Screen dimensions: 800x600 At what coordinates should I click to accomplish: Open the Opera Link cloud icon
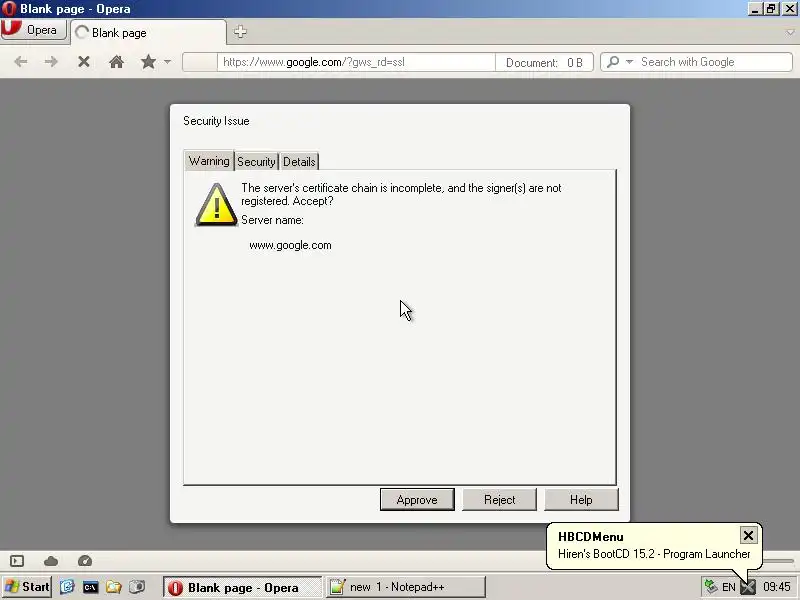tap(51, 561)
